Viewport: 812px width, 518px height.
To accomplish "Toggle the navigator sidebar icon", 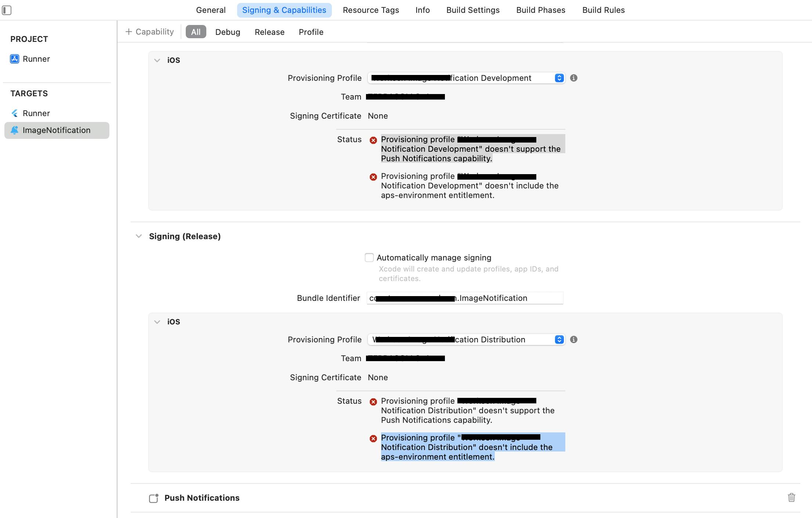I will click(x=7, y=10).
